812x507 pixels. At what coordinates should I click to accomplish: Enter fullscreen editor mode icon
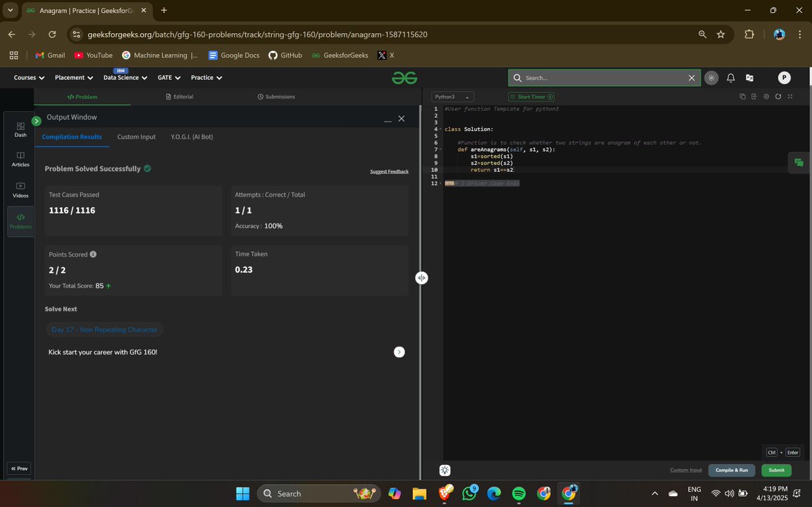(790, 97)
